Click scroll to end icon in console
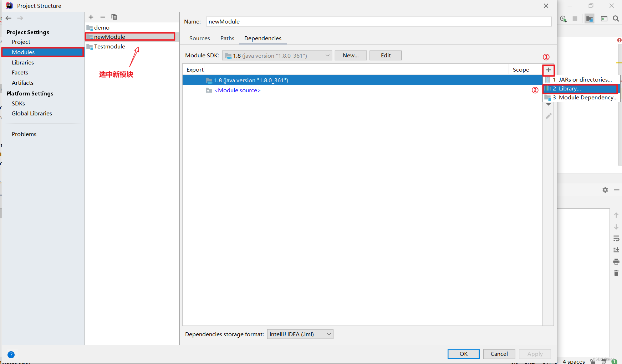 tap(616, 250)
